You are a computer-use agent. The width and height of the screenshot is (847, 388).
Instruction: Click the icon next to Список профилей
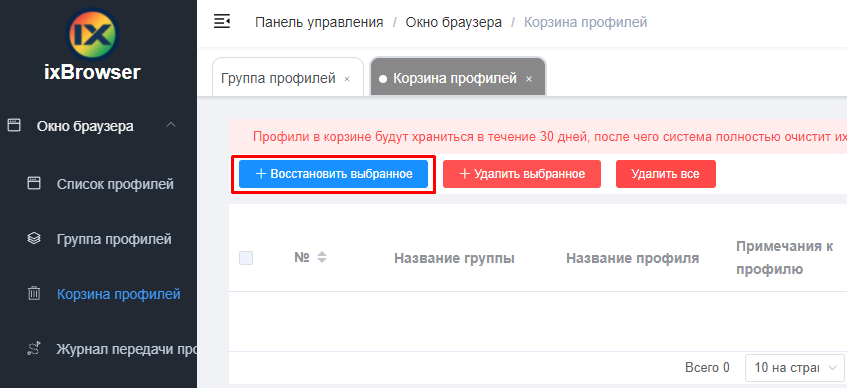(x=34, y=184)
